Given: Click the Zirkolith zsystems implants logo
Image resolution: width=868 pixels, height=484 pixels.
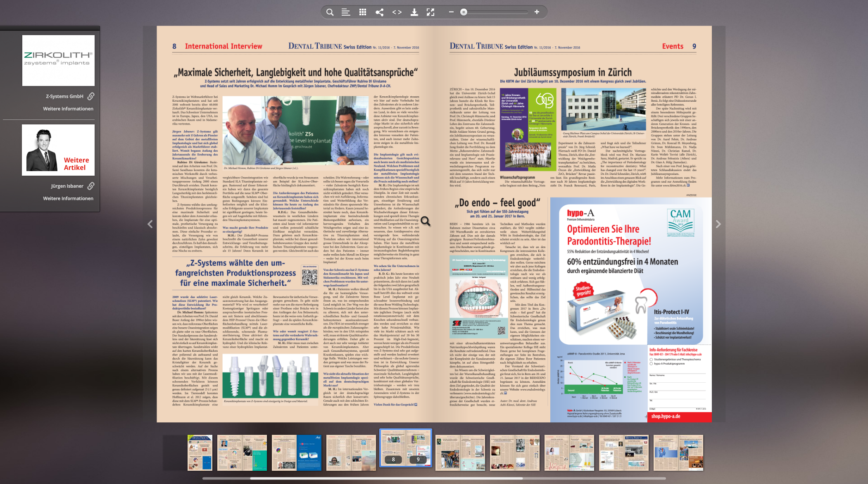Looking at the screenshot, I should pyautogui.click(x=58, y=60).
